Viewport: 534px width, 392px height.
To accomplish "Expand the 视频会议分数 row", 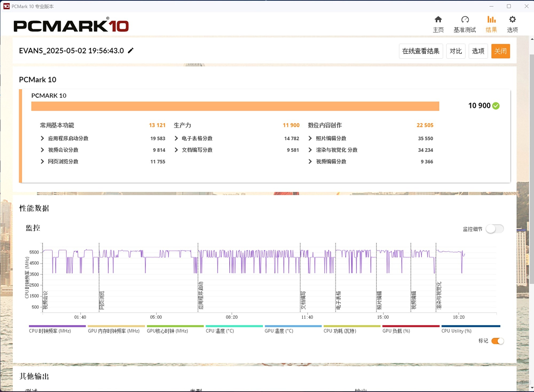I will pyautogui.click(x=42, y=150).
